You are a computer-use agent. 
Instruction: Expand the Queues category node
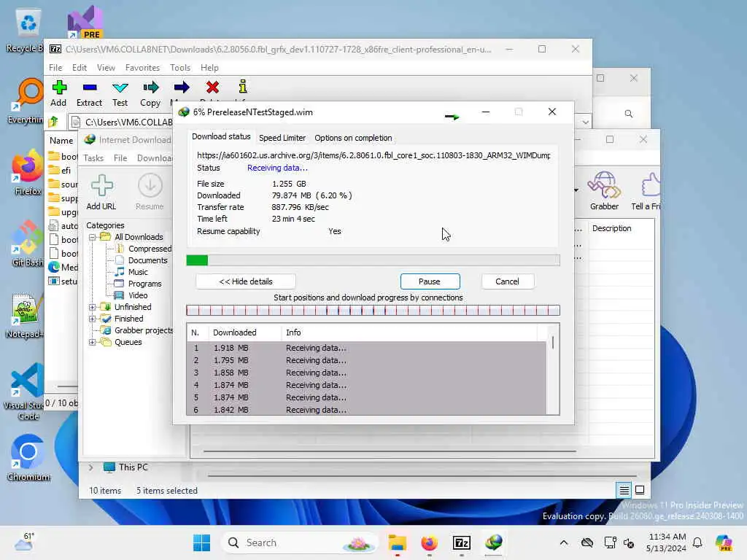93,343
